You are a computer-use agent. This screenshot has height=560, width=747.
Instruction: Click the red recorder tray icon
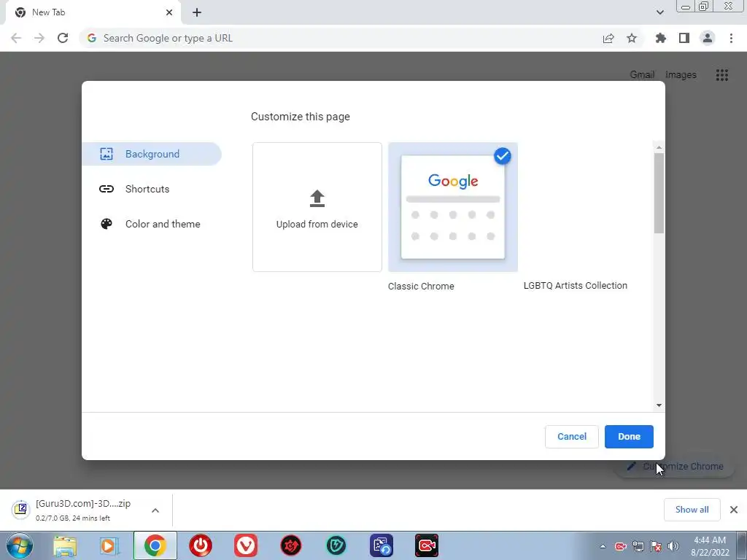click(x=620, y=546)
